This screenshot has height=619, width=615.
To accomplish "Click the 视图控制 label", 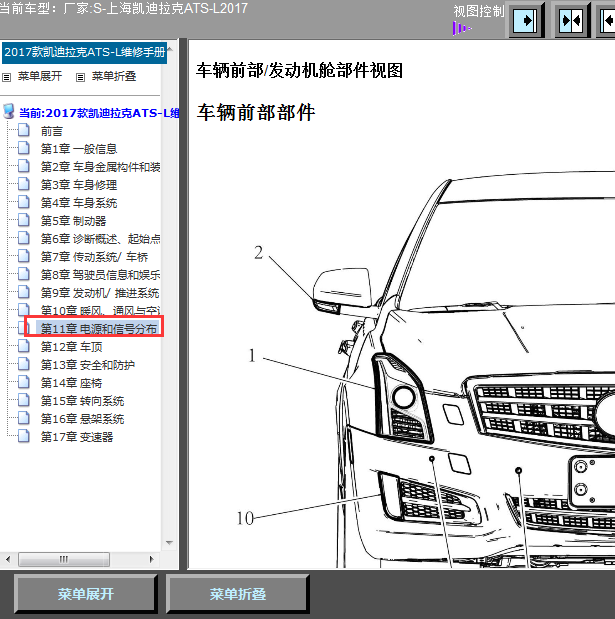I will click(478, 11).
